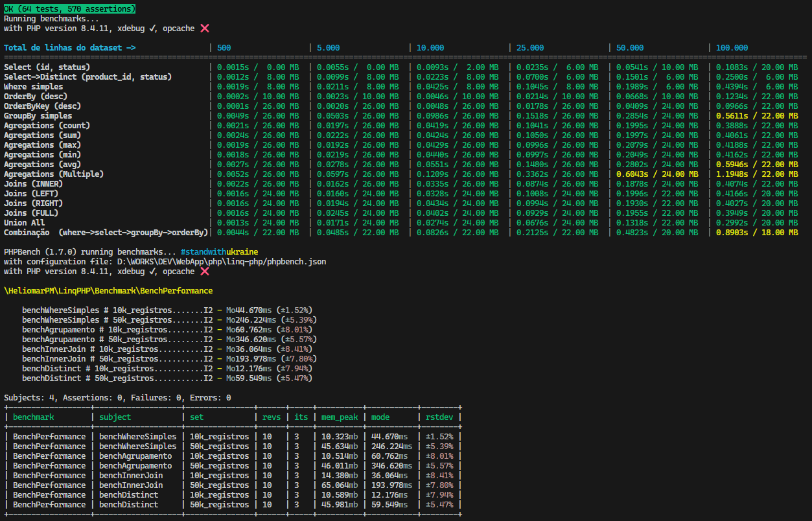This screenshot has width=812, height=521.
Task: Click the yellow 1.1948s / 22.00 MB result
Action: coord(757,174)
